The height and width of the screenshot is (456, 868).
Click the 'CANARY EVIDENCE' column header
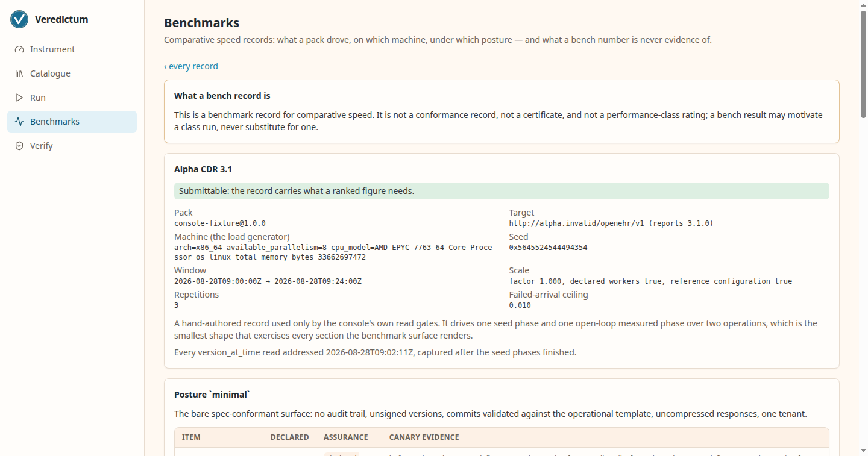(x=424, y=437)
